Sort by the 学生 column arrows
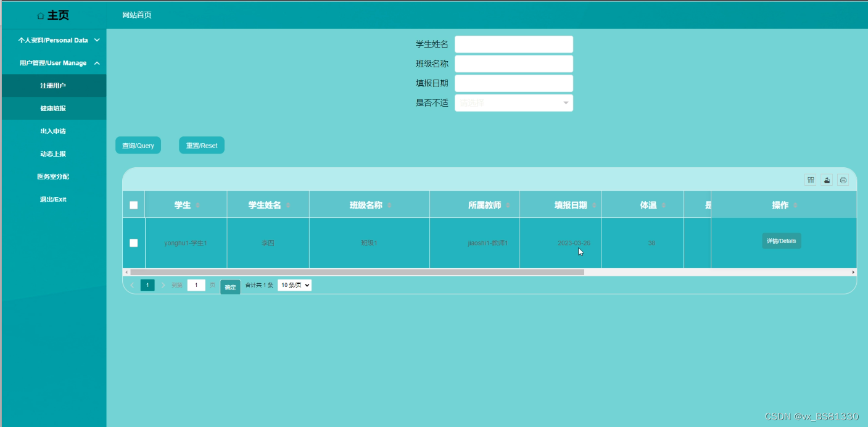The width and height of the screenshot is (868, 427). point(197,205)
